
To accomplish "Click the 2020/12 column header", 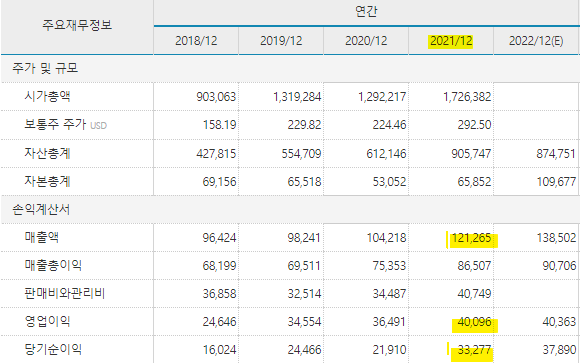I will pyautogui.click(x=366, y=41).
